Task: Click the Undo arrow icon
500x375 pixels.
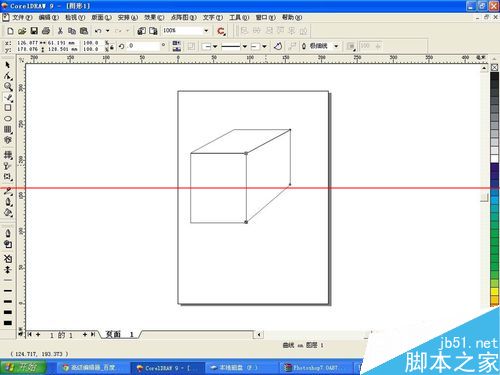Action: (x=98, y=31)
